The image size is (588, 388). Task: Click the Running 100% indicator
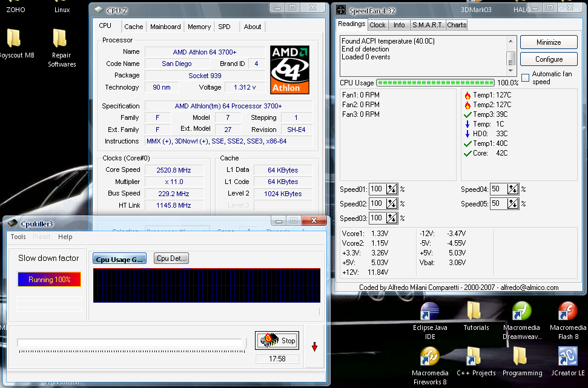click(x=49, y=279)
